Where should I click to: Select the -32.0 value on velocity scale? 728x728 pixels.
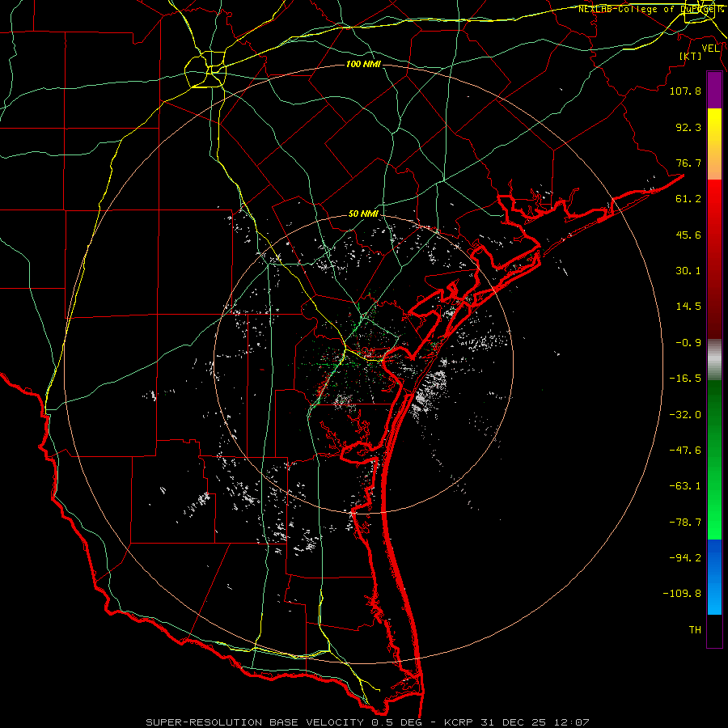pos(685,415)
